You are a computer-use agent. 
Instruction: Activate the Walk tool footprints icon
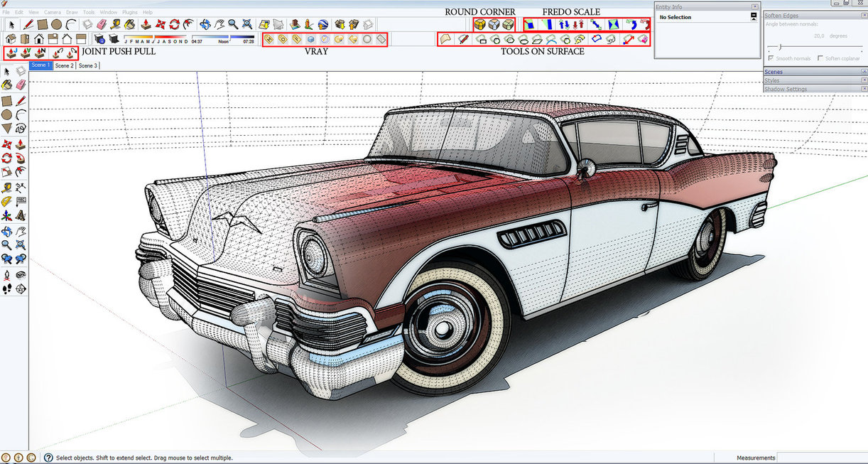[x=7, y=288]
